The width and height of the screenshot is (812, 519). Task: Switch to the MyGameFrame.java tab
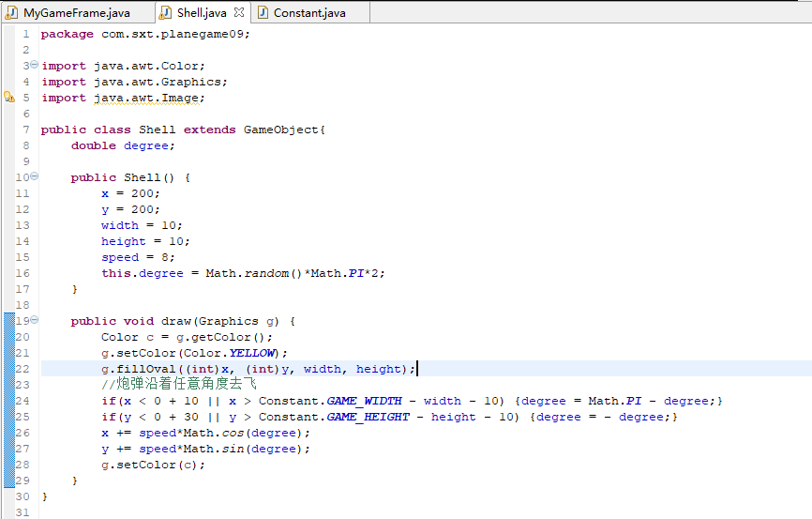pyautogui.click(x=77, y=12)
